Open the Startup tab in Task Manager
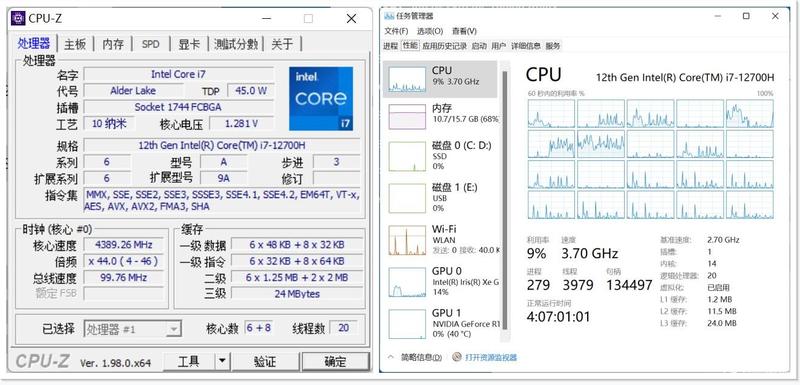 point(479,46)
